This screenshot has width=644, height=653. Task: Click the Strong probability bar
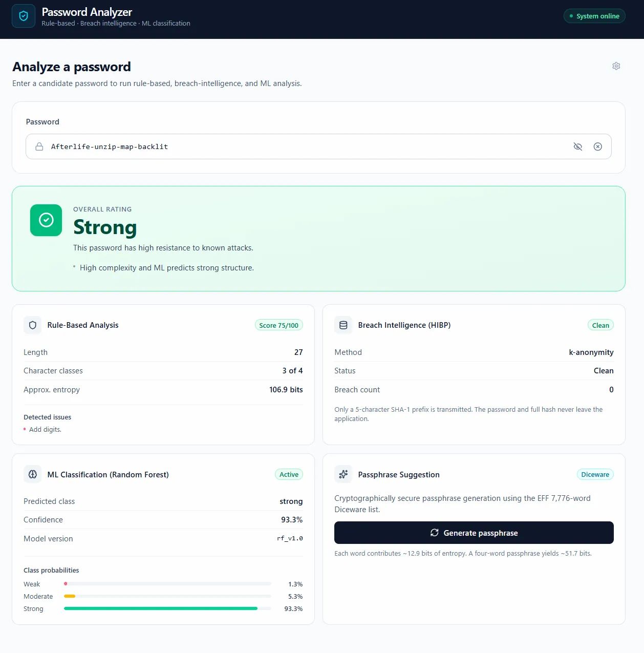pyautogui.click(x=168, y=608)
